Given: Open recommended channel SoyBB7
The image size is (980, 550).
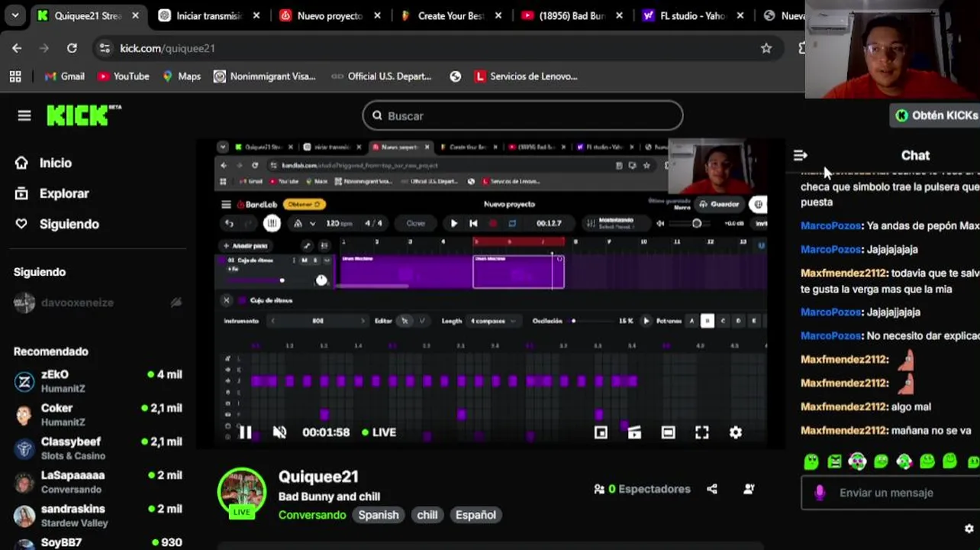Looking at the screenshot, I should click(x=99, y=542).
